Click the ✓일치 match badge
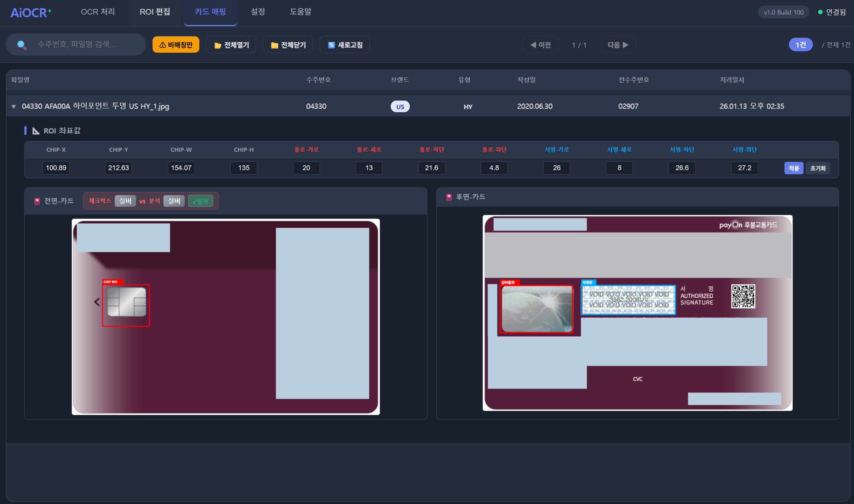The width and height of the screenshot is (854, 504). click(200, 201)
